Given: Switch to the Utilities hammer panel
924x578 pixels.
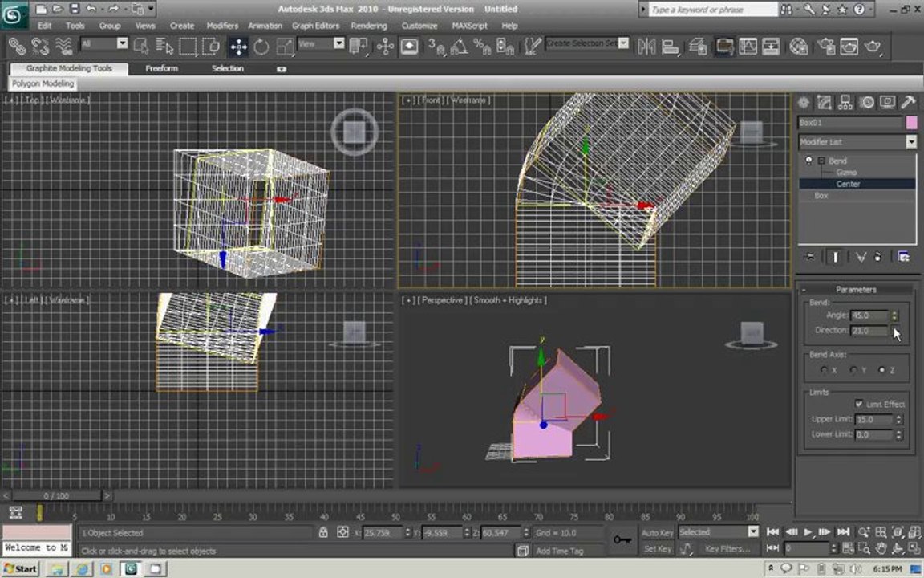Looking at the screenshot, I should (x=908, y=103).
